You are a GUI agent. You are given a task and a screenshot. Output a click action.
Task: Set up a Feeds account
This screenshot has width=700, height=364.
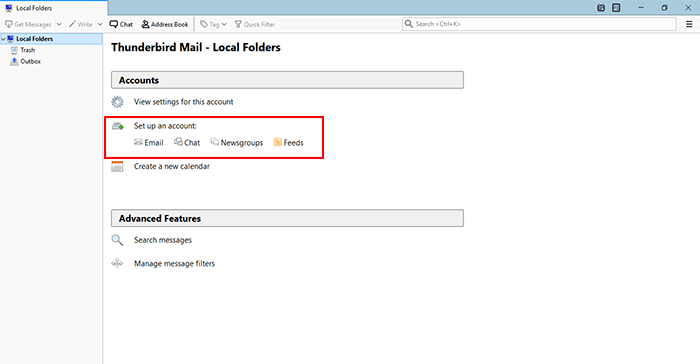(288, 142)
